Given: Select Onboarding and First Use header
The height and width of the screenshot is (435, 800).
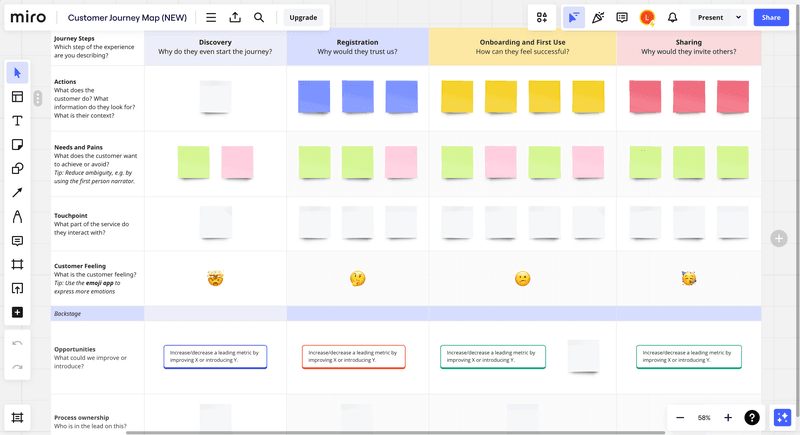Looking at the screenshot, I should pos(522,47).
